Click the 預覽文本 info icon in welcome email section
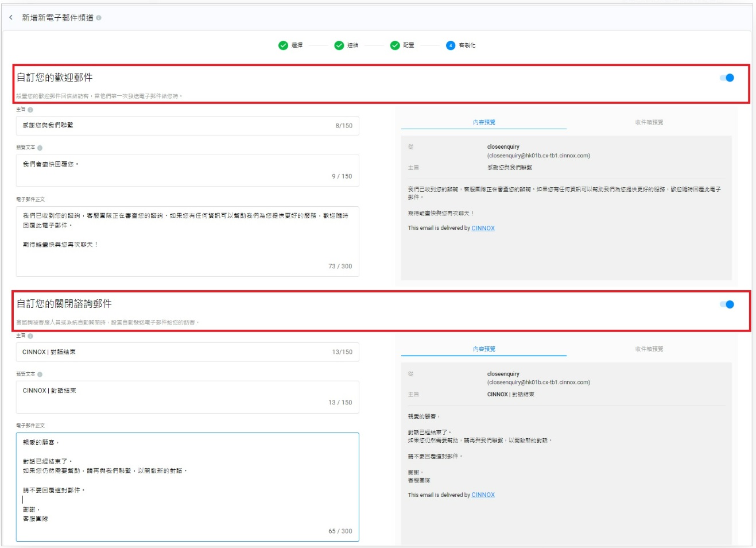 (x=40, y=148)
